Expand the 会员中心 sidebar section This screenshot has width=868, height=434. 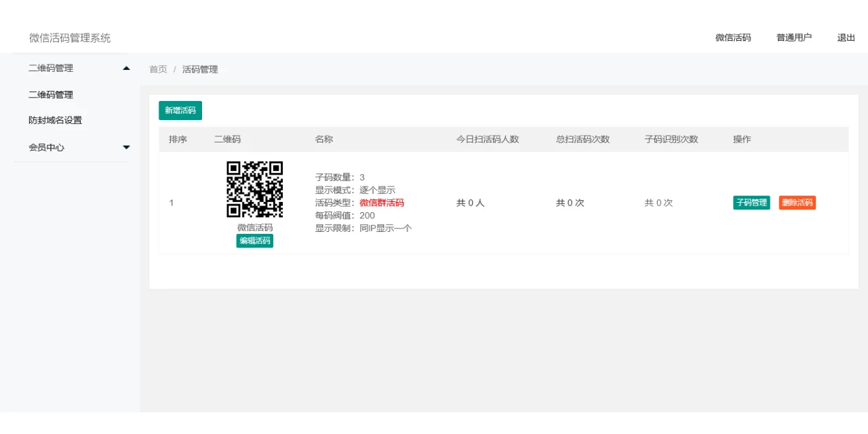tap(46, 146)
